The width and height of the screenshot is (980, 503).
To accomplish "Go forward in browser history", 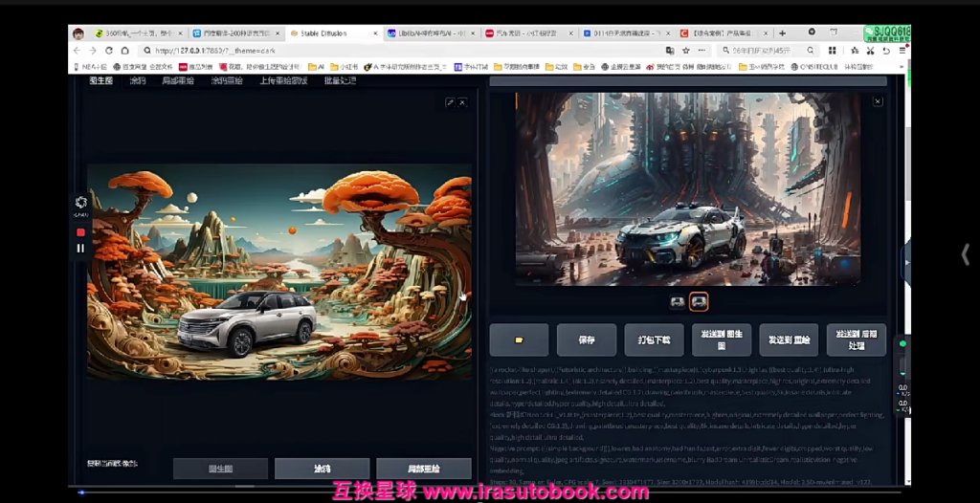I will pos(93,51).
